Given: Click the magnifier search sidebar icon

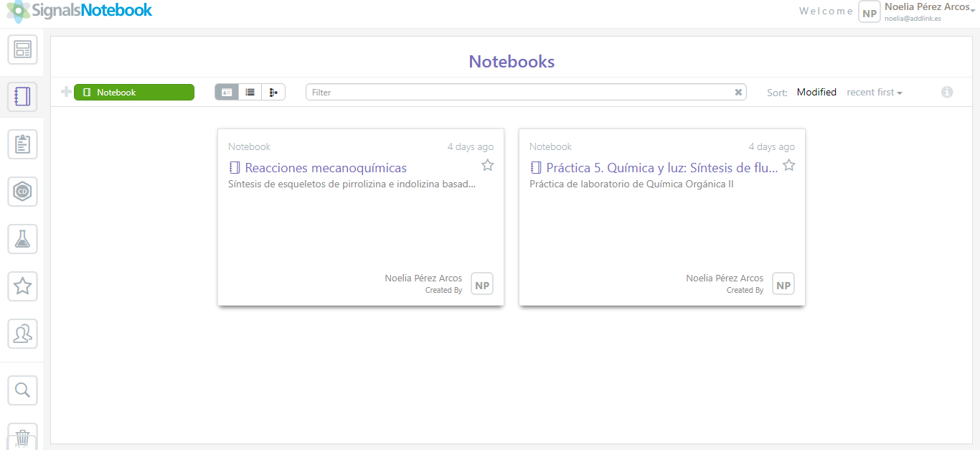Looking at the screenshot, I should 22,390.
